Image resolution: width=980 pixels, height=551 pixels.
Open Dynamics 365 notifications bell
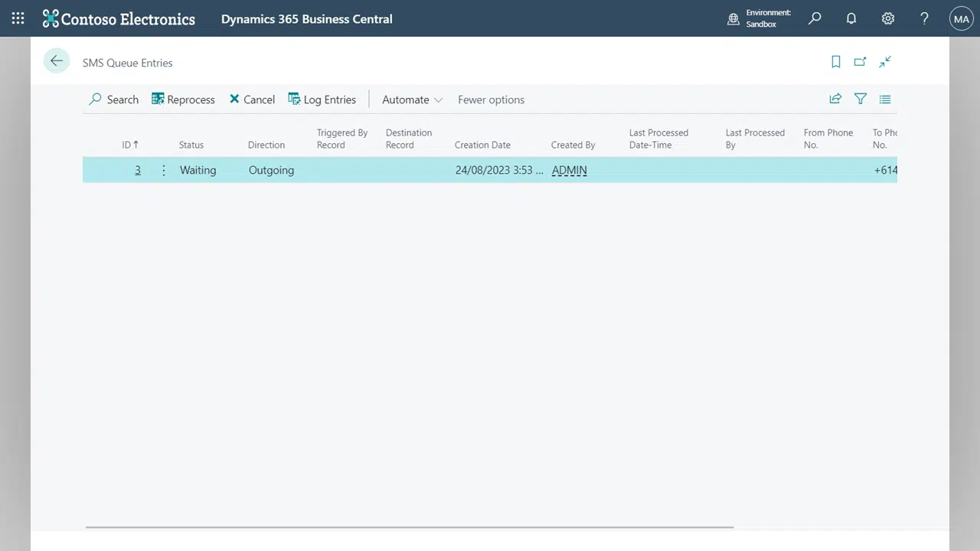click(x=851, y=18)
